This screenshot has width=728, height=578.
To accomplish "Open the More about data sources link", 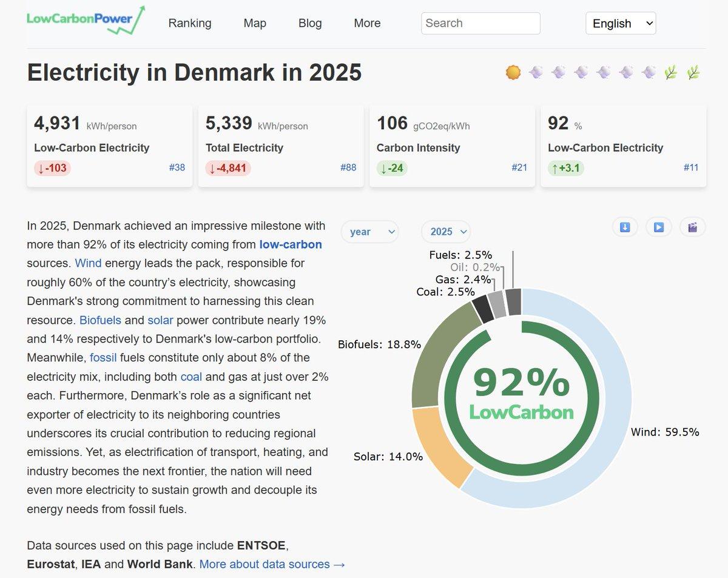I will click(x=271, y=564).
